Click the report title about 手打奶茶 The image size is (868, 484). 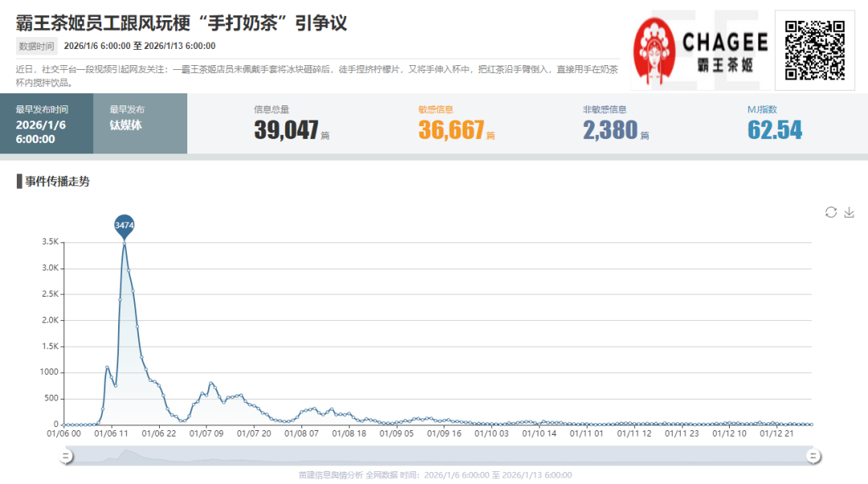click(x=181, y=23)
